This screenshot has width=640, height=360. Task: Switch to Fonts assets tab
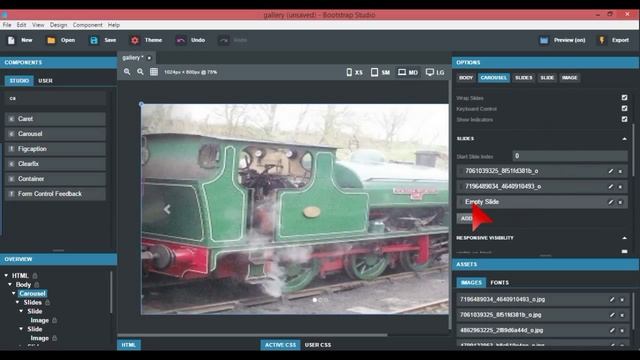coord(499,282)
